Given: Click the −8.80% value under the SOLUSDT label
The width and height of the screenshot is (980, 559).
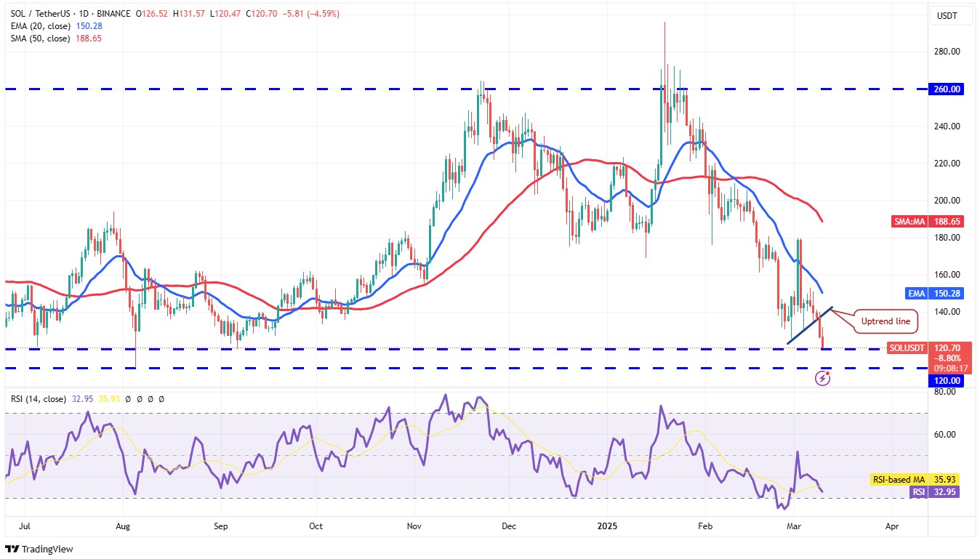Looking at the screenshot, I should click(946, 358).
